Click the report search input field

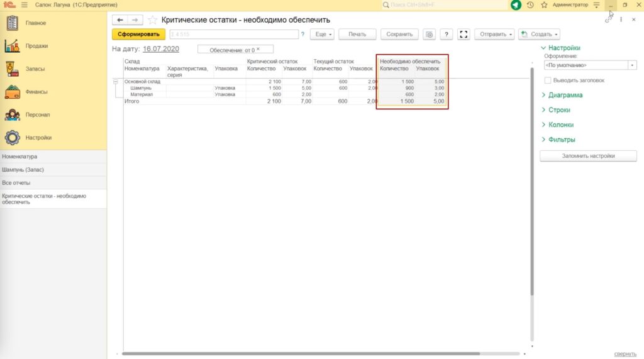coord(234,35)
